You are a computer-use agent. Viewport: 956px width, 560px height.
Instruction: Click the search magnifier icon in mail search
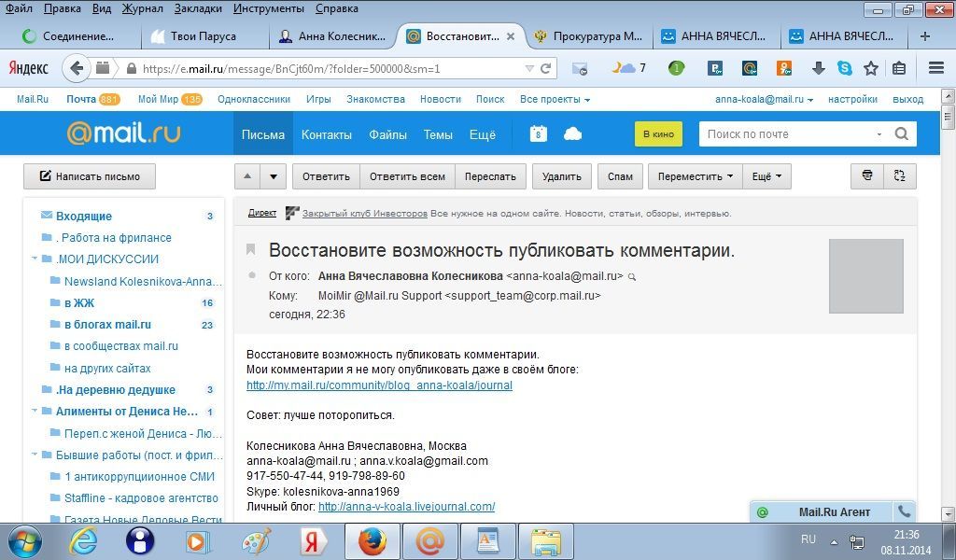tap(901, 134)
